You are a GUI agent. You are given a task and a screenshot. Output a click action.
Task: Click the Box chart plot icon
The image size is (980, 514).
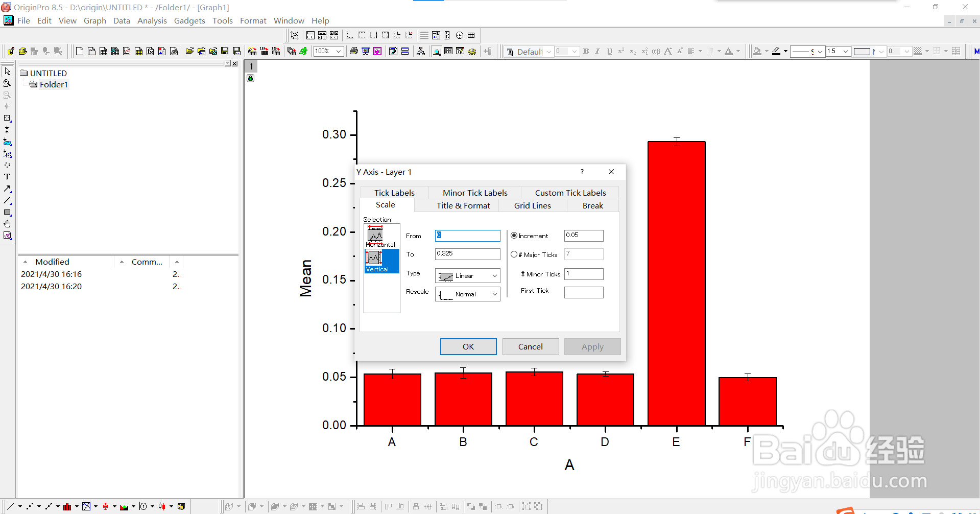[x=105, y=506]
